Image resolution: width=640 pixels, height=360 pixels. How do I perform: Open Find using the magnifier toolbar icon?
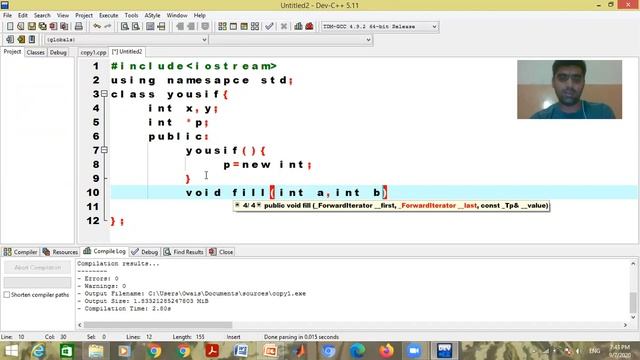(124, 27)
